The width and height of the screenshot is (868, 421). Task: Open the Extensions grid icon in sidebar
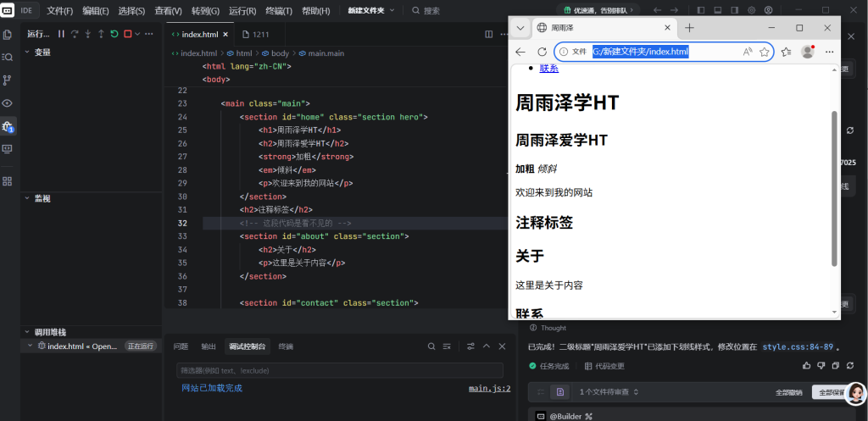click(7, 181)
